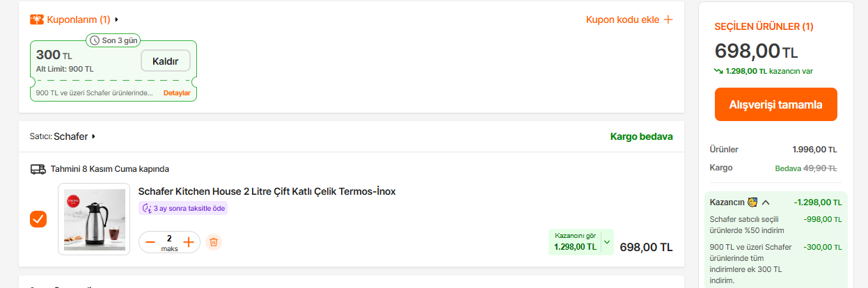Viewport: 868px width, 288px height.
Task: Uncheck the Schafer thermos product checkbox
Action: 38,219
